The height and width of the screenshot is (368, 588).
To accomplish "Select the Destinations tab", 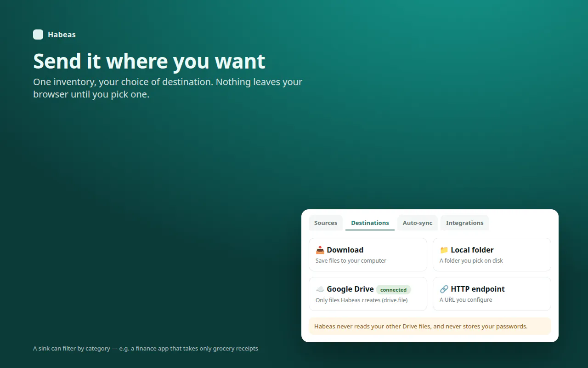I will click(x=370, y=223).
